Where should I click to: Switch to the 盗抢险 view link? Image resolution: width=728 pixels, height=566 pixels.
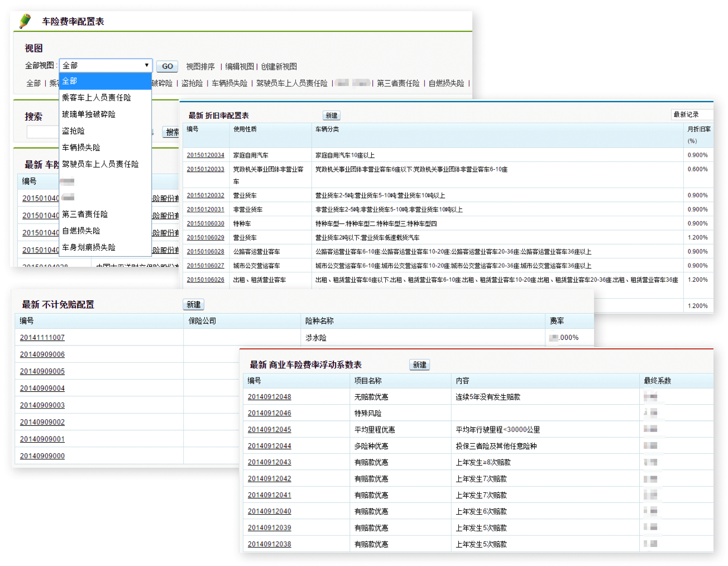pos(192,83)
